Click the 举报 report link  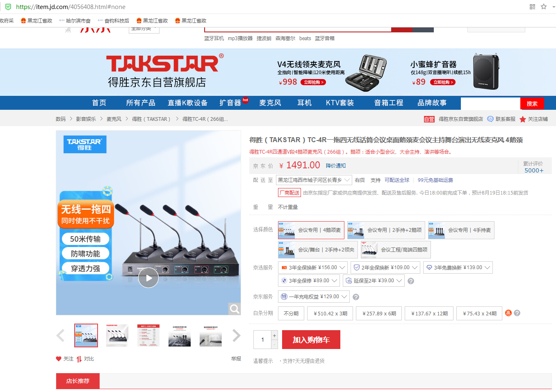point(236,359)
